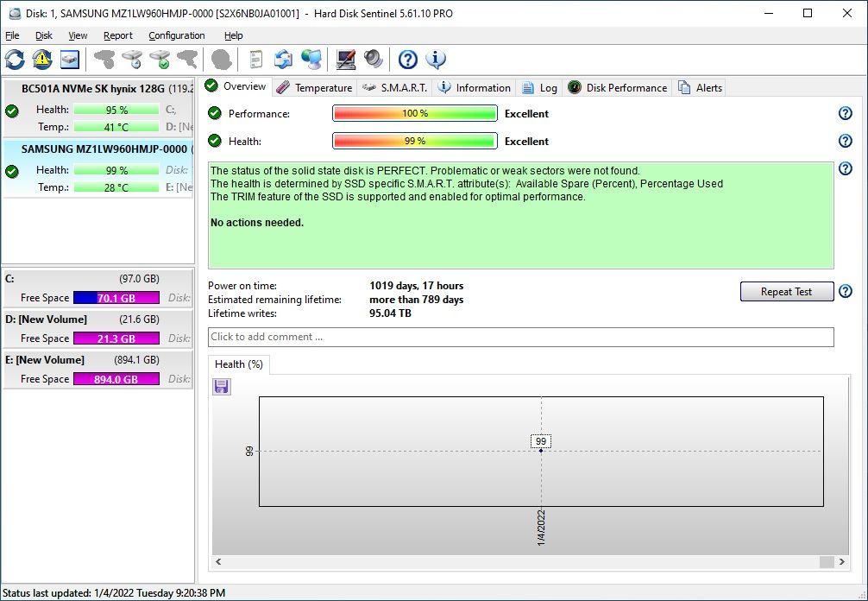Click the add comment text field

pyautogui.click(x=520, y=337)
